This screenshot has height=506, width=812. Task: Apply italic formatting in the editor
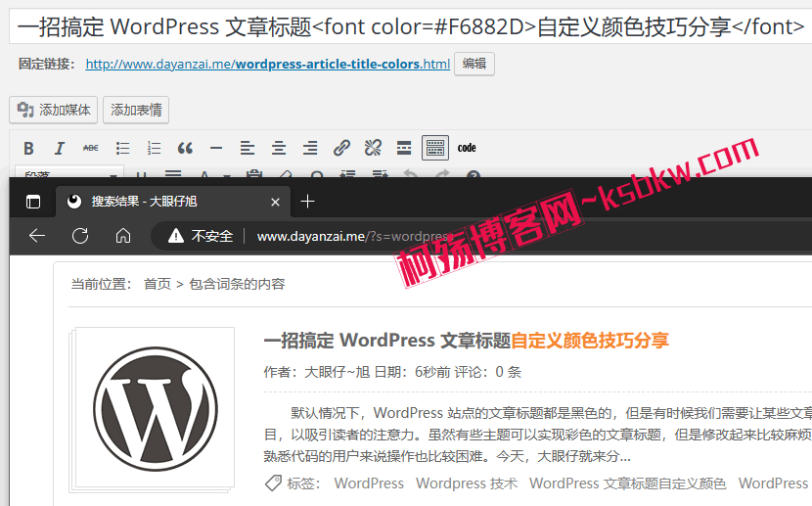pyautogui.click(x=60, y=148)
